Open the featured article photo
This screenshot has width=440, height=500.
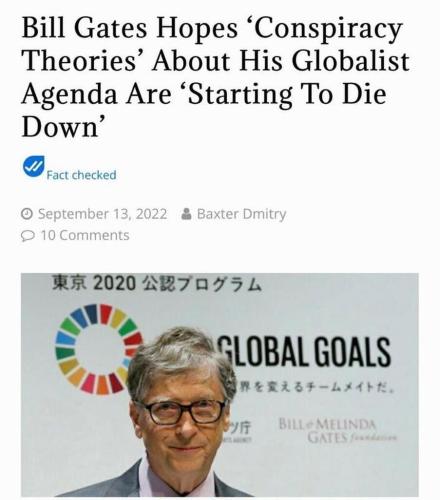click(x=220, y=385)
